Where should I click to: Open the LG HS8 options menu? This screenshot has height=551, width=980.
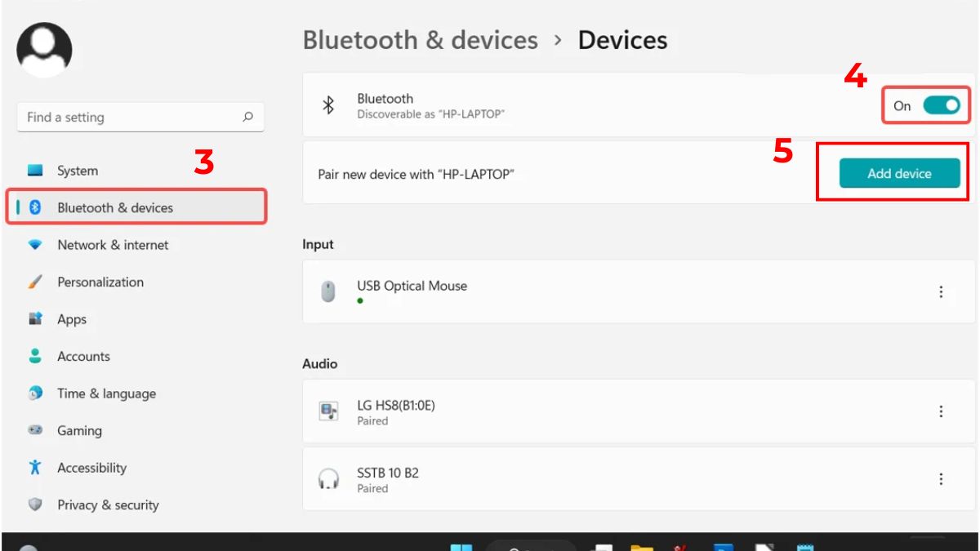coord(941,411)
